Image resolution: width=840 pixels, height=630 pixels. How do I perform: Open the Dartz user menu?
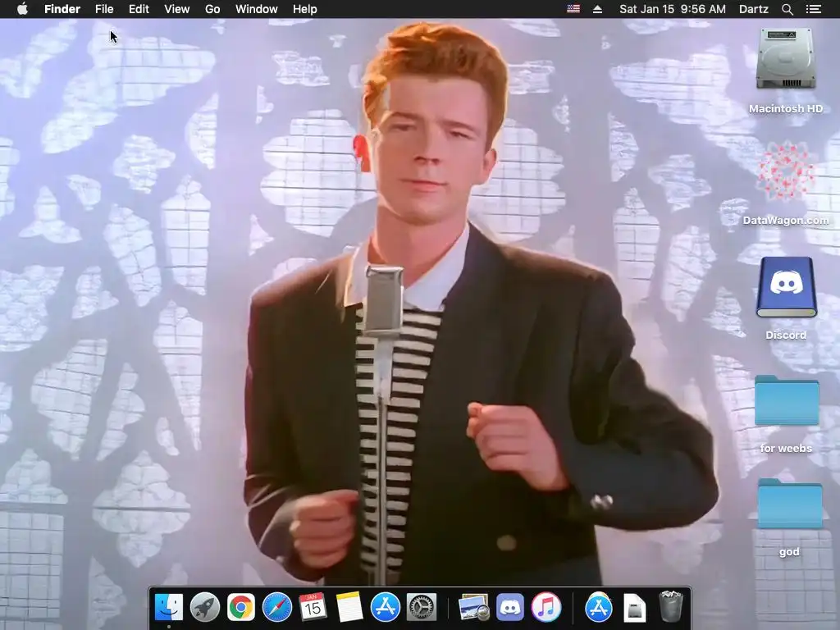point(753,9)
